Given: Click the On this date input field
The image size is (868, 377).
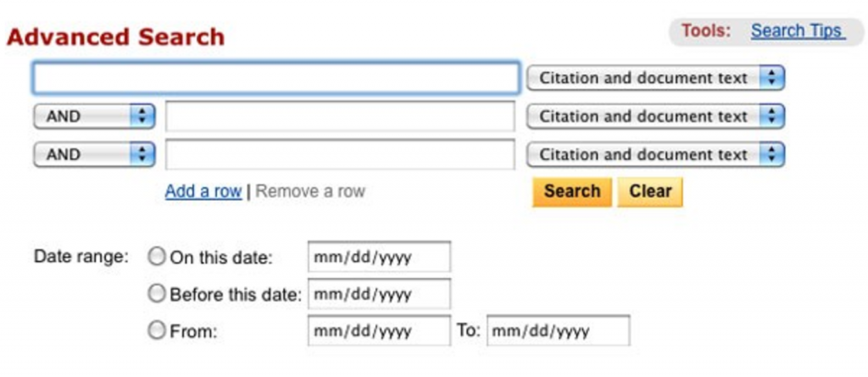Looking at the screenshot, I should click(379, 257).
